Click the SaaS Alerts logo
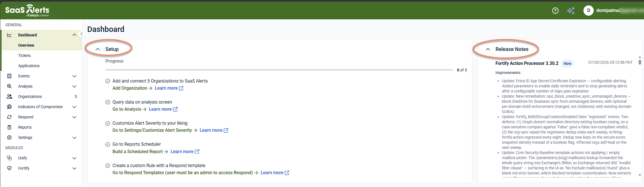The image size is (644, 187). tap(27, 11)
